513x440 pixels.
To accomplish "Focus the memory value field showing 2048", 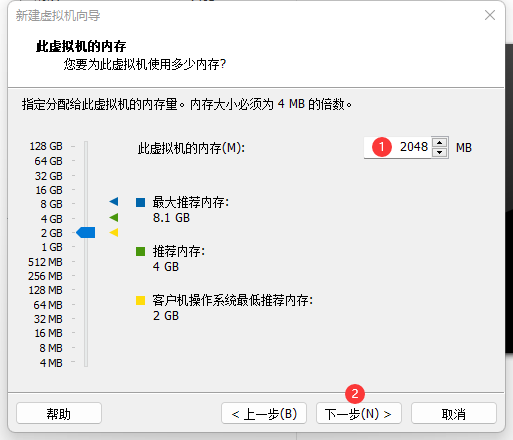I will click(x=397, y=147).
